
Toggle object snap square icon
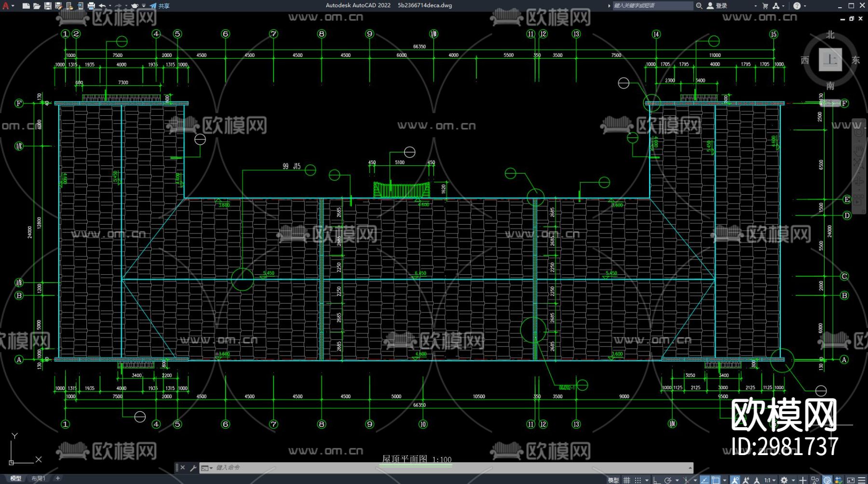[x=716, y=480]
